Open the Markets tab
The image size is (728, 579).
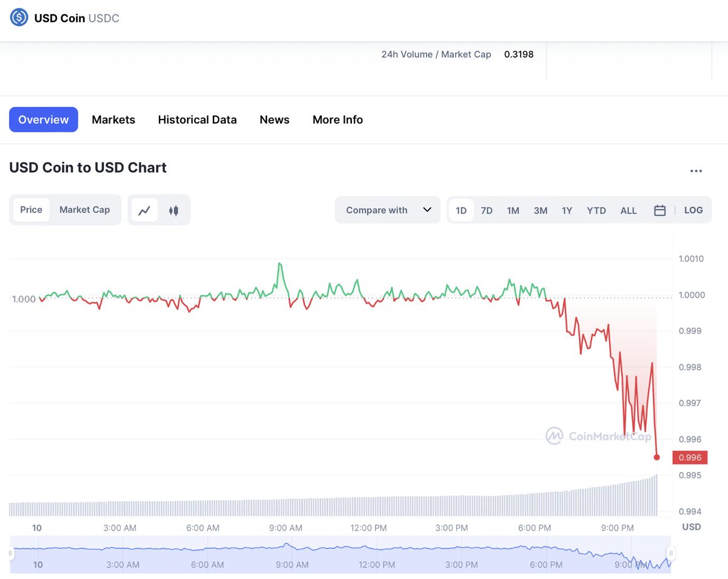pyautogui.click(x=113, y=120)
